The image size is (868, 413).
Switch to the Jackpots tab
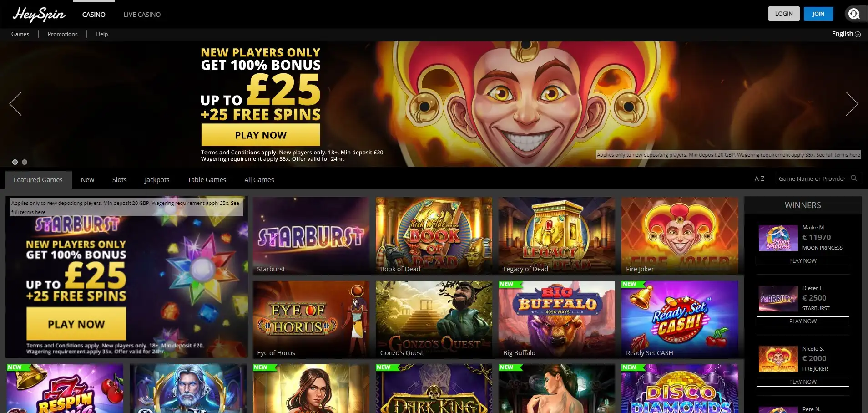(157, 180)
